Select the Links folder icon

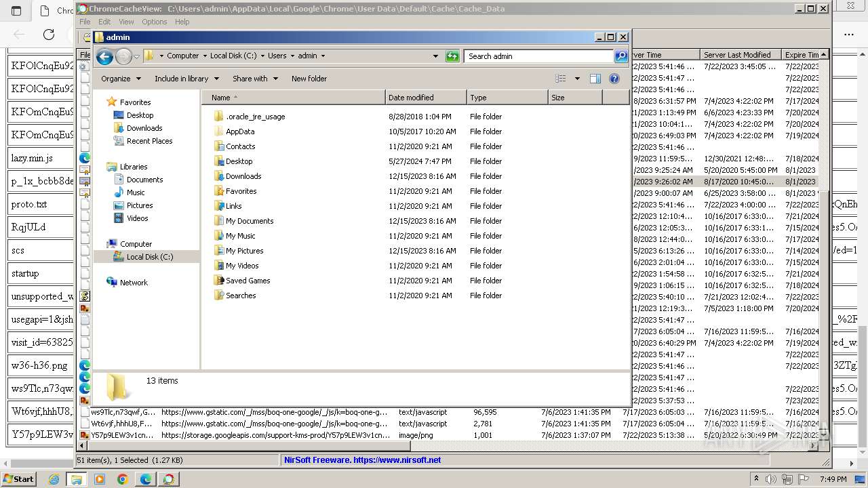click(218, 206)
